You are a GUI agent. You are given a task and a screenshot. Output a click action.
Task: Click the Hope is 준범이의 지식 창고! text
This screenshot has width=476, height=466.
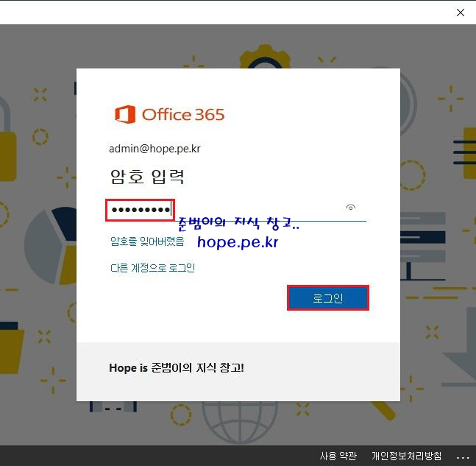pyautogui.click(x=177, y=368)
